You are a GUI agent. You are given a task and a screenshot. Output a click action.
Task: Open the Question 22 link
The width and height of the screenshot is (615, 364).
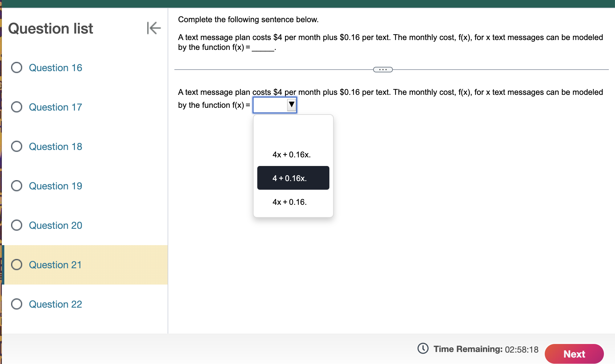(55, 304)
